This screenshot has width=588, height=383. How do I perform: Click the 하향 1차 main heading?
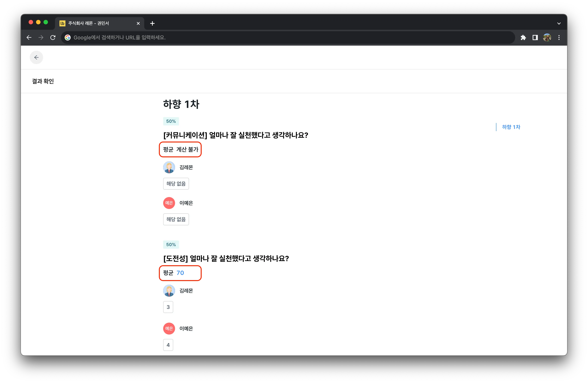(181, 104)
